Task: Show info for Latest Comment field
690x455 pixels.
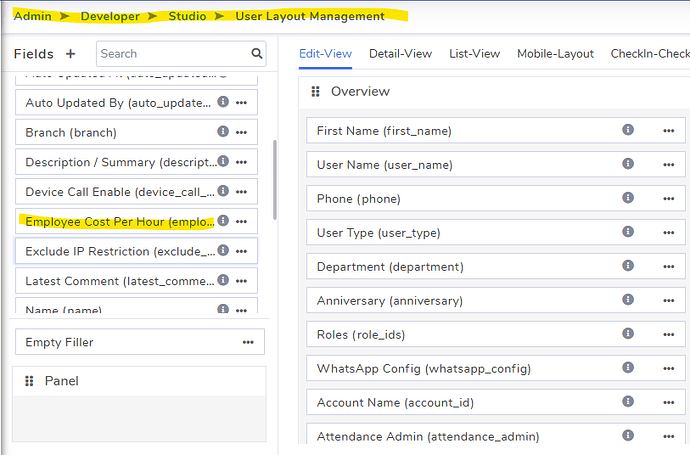Action: click(x=223, y=280)
